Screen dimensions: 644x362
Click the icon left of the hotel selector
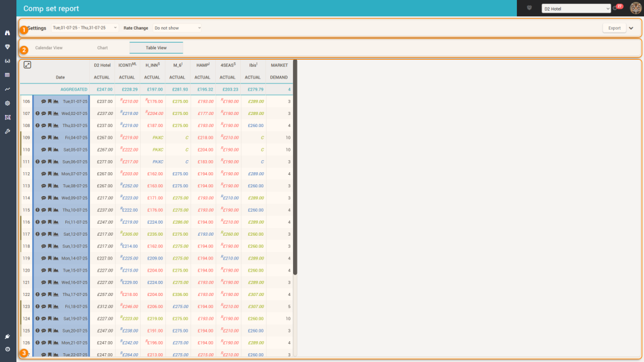(530, 8)
